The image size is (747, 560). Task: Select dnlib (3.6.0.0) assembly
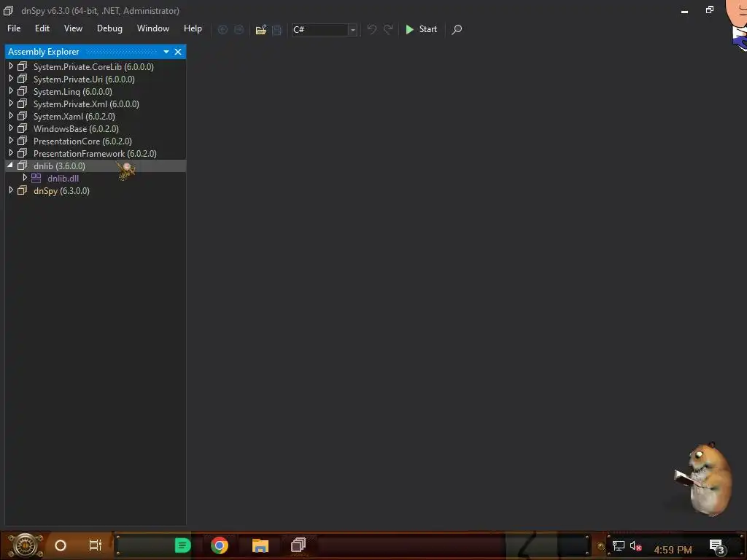pyautogui.click(x=59, y=166)
